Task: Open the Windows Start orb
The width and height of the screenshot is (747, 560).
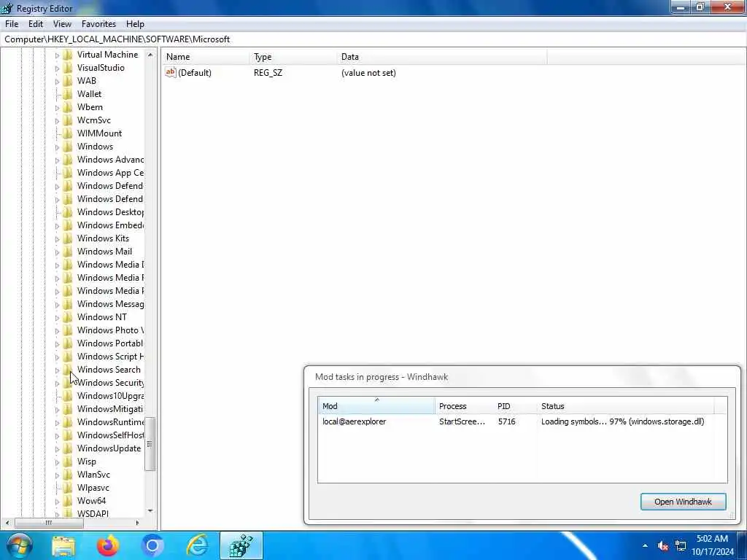Action: [19, 545]
